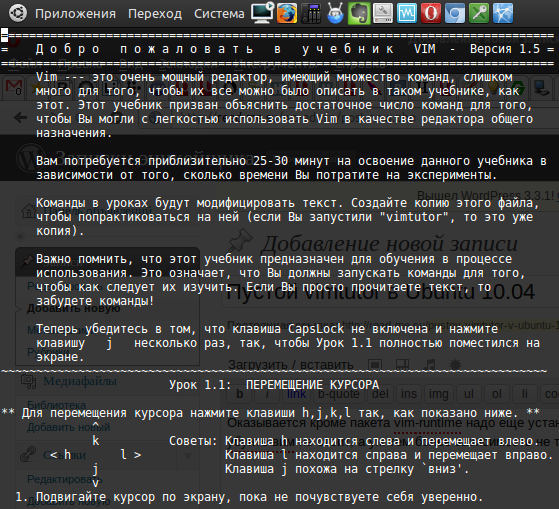The image size is (559, 509).
Task: Click 'l >' in the cursor diagram
Action: (130, 455)
